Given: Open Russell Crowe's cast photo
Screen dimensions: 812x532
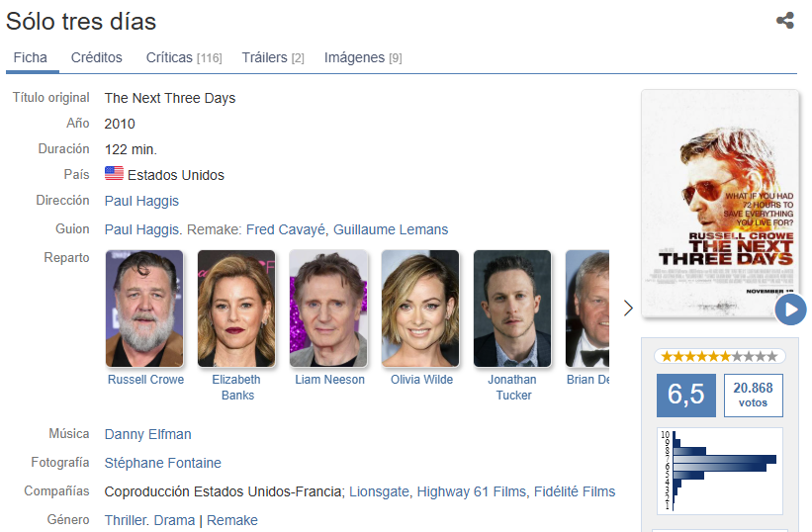Looking at the screenshot, I should [x=144, y=309].
